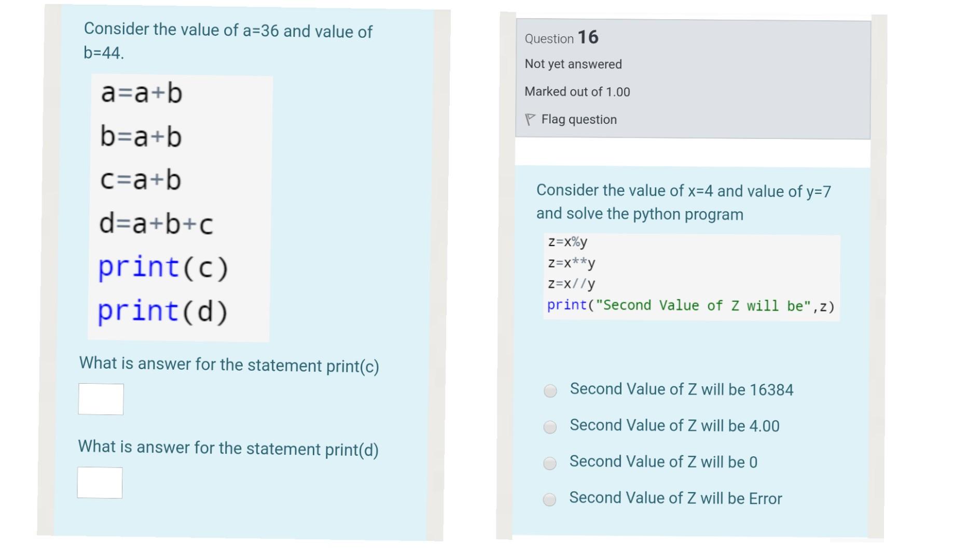Select radio button for 16384 answer
967x560 pixels.
click(550, 390)
